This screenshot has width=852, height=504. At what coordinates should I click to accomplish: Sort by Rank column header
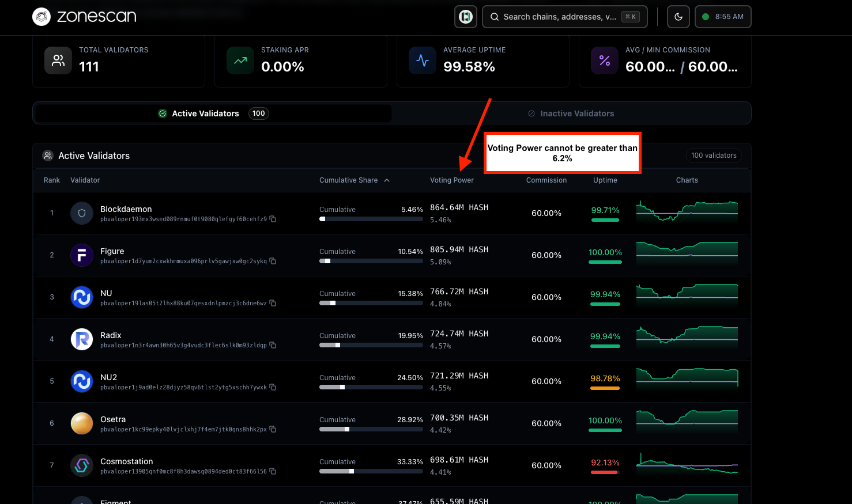click(x=52, y=180)
